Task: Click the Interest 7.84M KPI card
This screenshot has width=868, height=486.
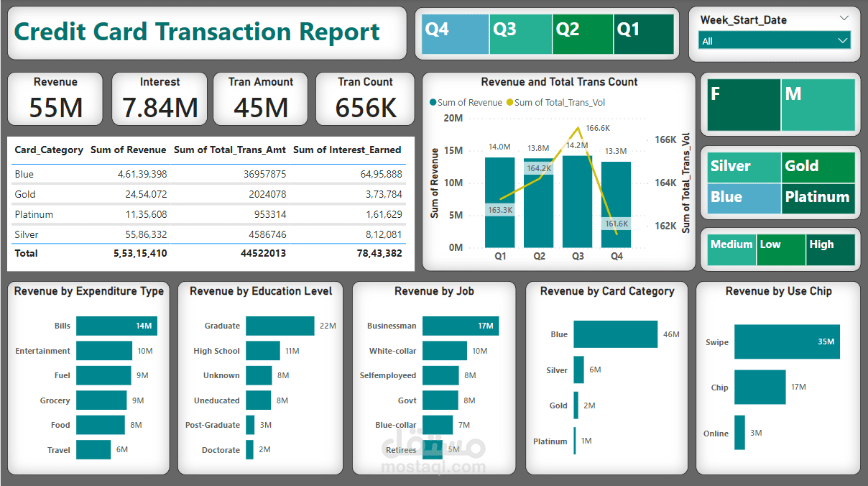Action: pyautogui.click(x=160, y=98)
